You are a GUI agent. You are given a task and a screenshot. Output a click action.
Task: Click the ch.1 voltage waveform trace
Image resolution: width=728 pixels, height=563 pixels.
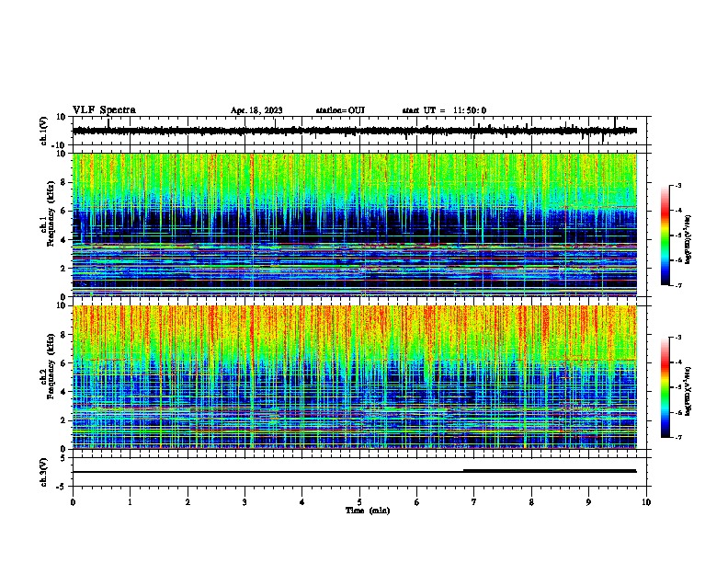(x=354, y=131)
